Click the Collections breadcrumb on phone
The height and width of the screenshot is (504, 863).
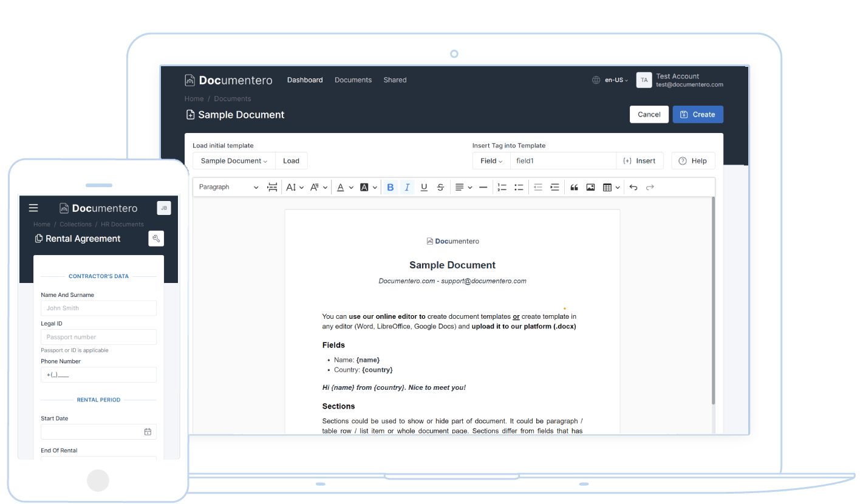pos(75,224)
